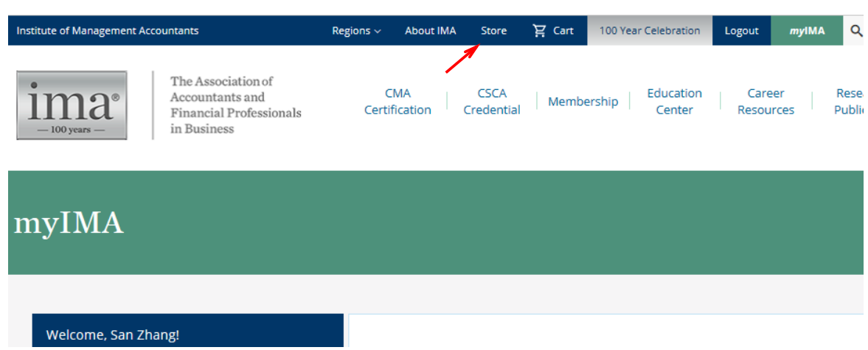The height and width of the screenshot is (350, 868).
Task: Select Institute of Management Accountants link
Action: [x=108, y=31]
